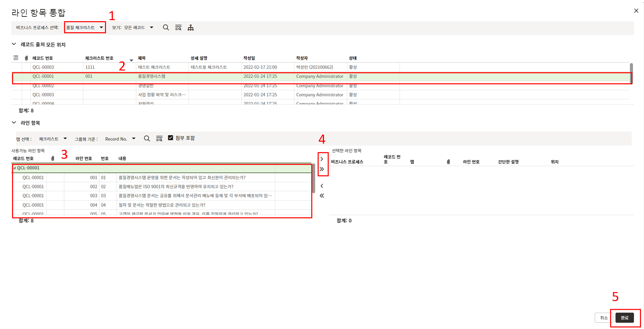The width and height of the screenshot is (644, 329).
Task: Open advanced find icon in line items toolbar
Action: point(159,139)
